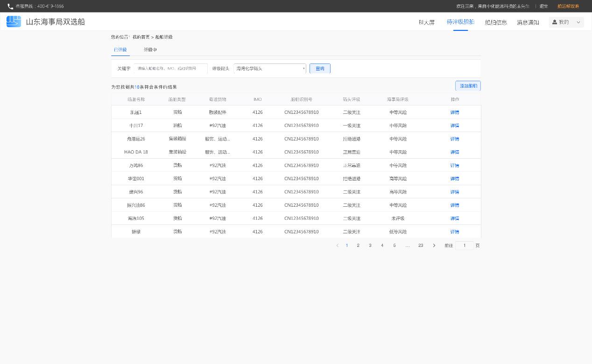
Task: Open 详情 link for HAO DA 18
Action: point(454,152)
